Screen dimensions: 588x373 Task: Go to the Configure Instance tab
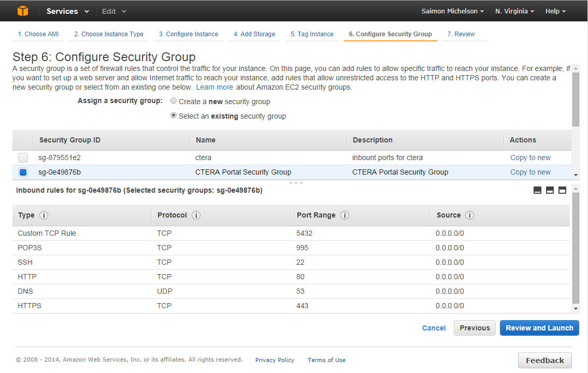click(188, 34)
